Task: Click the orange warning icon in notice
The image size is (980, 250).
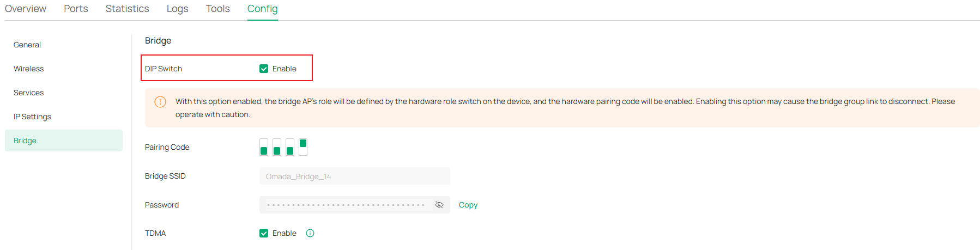Action: point(160,102)
